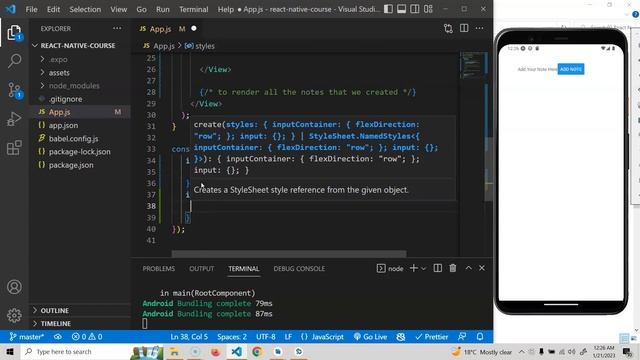
Task: Select JavaScript language mode
Action: coord(322,337)
